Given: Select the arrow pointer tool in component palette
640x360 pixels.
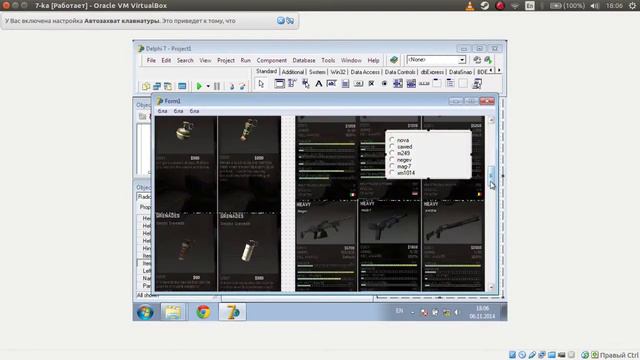Looking at the screenshot, I should 261,84.
